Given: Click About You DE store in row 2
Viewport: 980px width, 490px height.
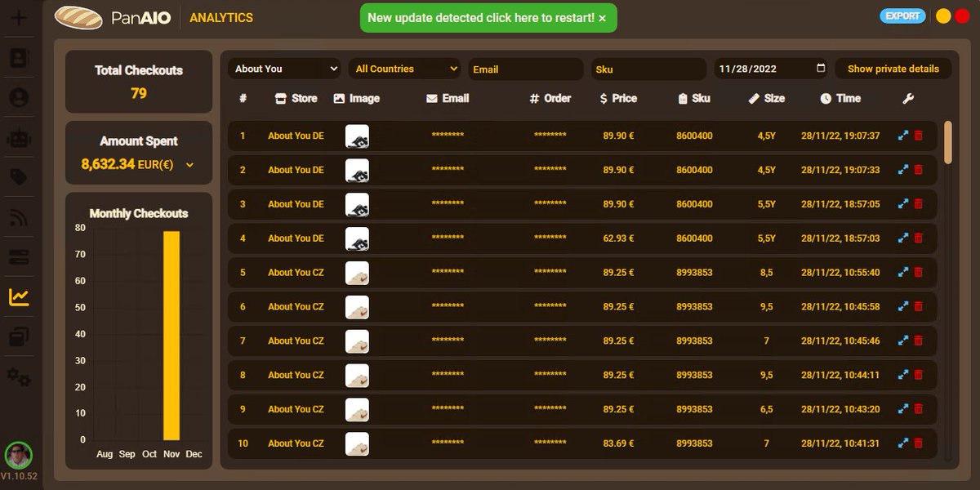Looking at the screenshot, I should tap(296, 170).
